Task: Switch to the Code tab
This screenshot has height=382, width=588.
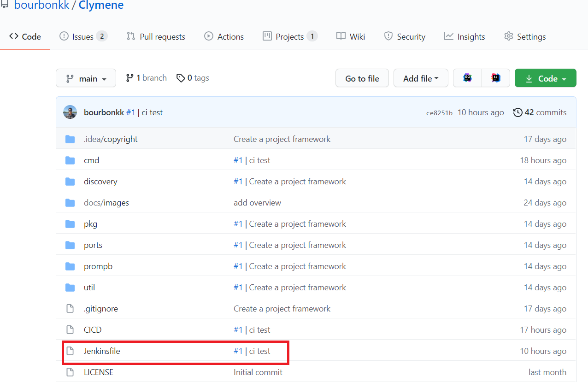Action: click(25, 37)
